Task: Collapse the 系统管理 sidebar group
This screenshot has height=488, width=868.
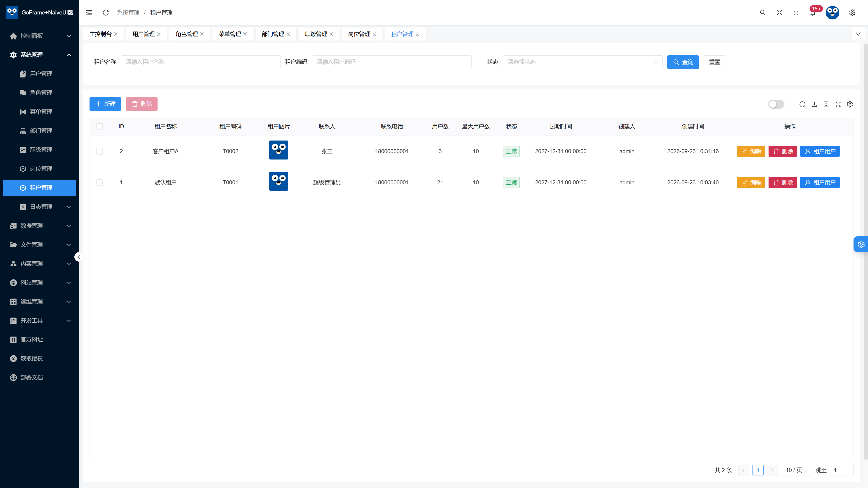Action: (39, 55)
